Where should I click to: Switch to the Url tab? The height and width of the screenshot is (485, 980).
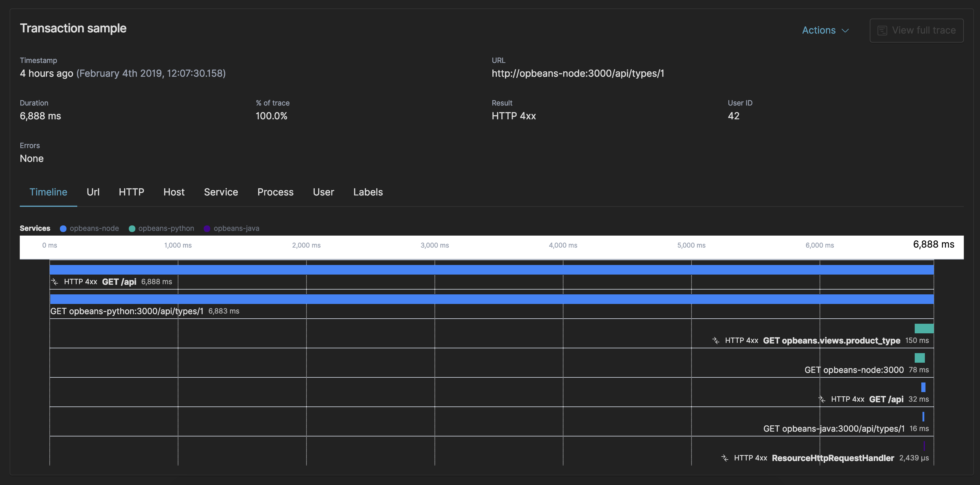(x=93, y=192)
